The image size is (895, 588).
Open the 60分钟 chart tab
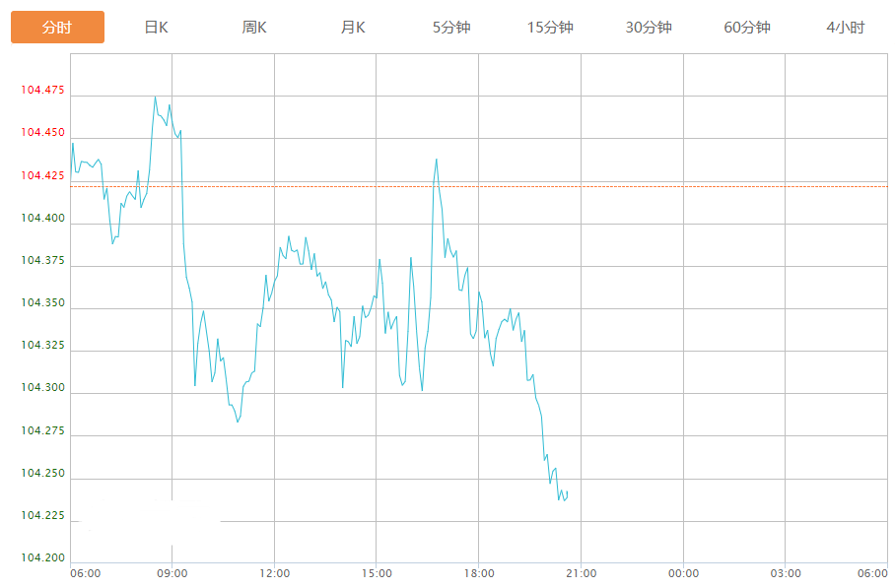tap(747, 28)
